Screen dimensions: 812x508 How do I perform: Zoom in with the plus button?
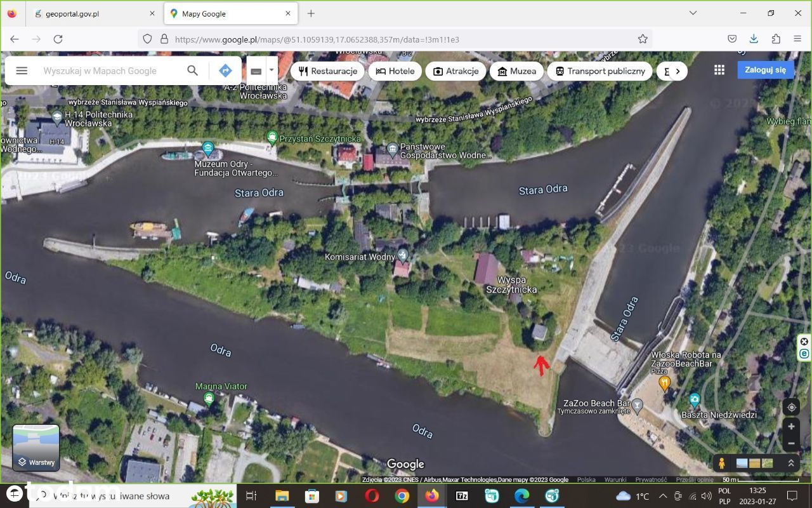(x=791, y=427)
